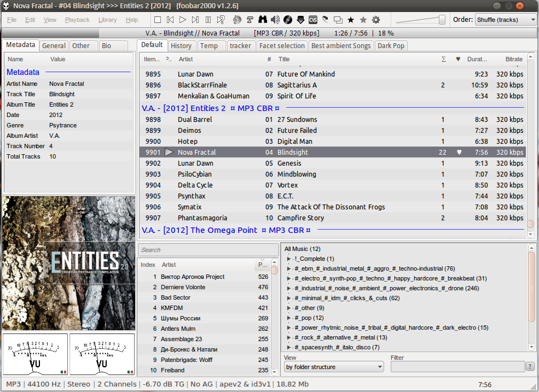Open the 'by folder structure' View dropdown
539x392 pixels.
pyautogui.click(x=333, y=367)
